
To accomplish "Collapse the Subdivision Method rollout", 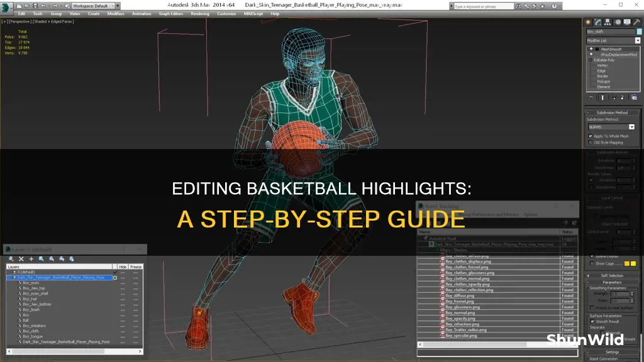I will (612, 112).
